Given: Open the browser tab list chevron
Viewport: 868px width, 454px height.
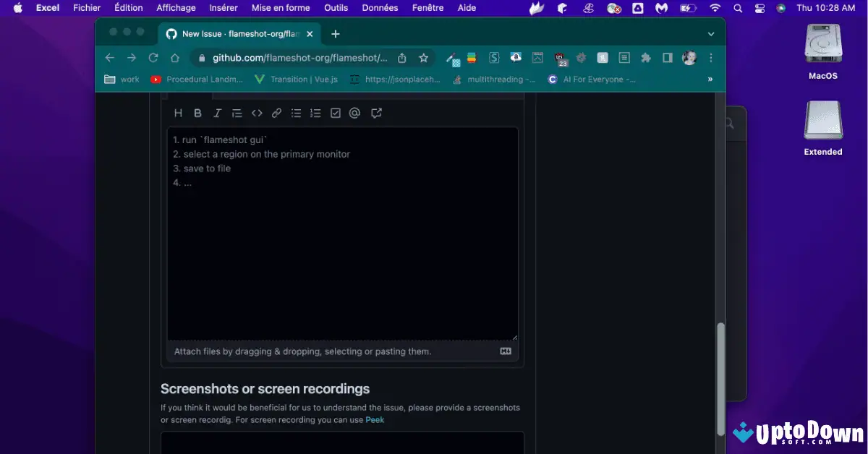Looking at the screenshot, I should 710,33.
